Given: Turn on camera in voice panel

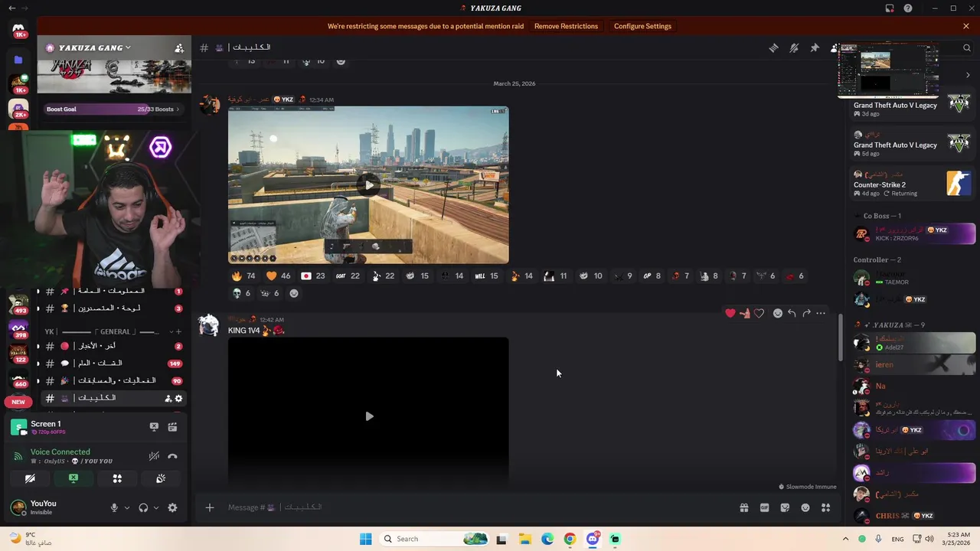Looking at the screenshot, I should coord(30,478).
